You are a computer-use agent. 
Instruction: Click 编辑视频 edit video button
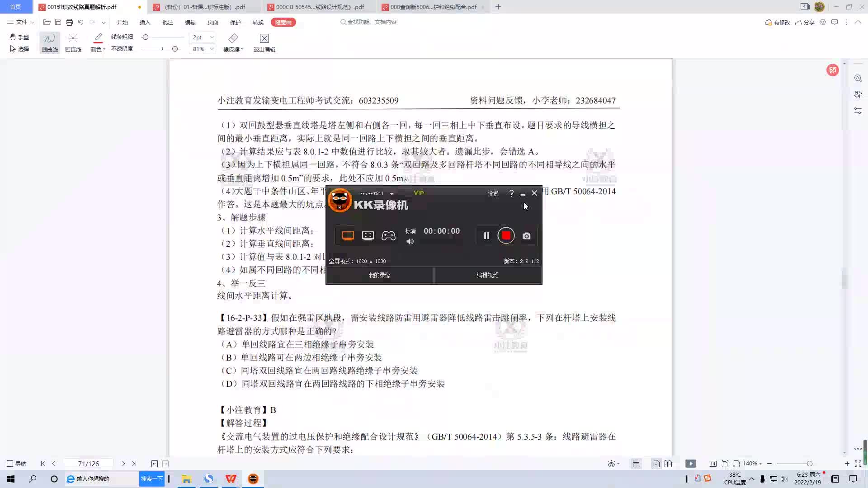coord(487,275)
